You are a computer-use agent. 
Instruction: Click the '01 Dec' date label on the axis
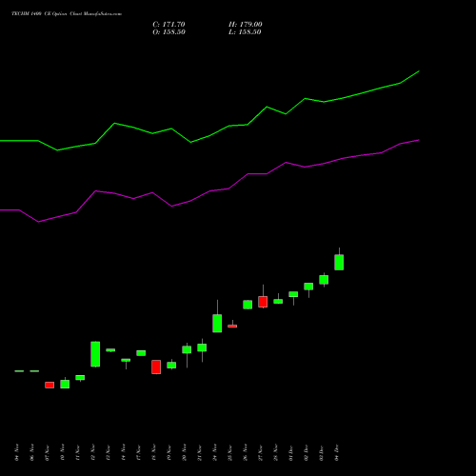(291, 452)
